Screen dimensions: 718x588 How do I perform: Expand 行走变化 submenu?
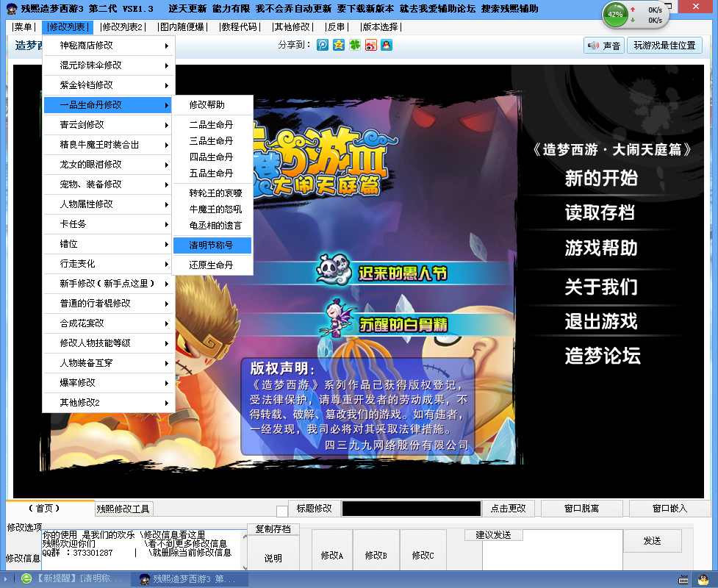click(x=109, y=264)
